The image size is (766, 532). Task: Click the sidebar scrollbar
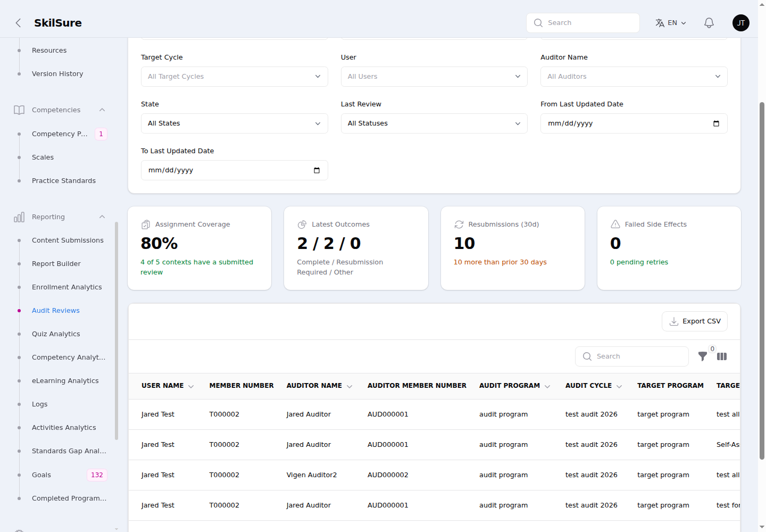point(116,331)
